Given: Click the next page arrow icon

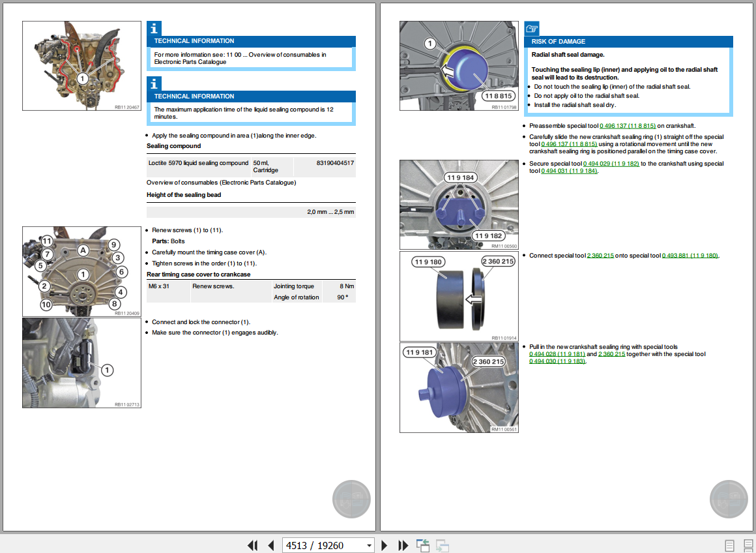Looking at the screenshot, I should click(385, 545).
